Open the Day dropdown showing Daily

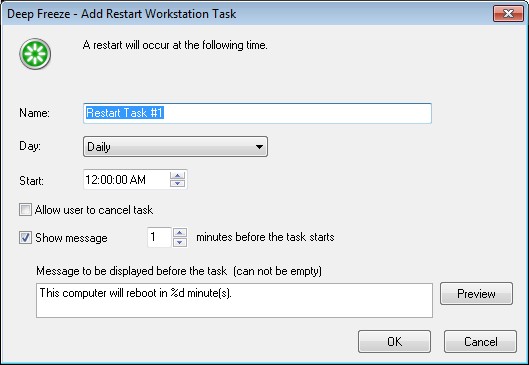pyautogui.click(x=175, y=146)
